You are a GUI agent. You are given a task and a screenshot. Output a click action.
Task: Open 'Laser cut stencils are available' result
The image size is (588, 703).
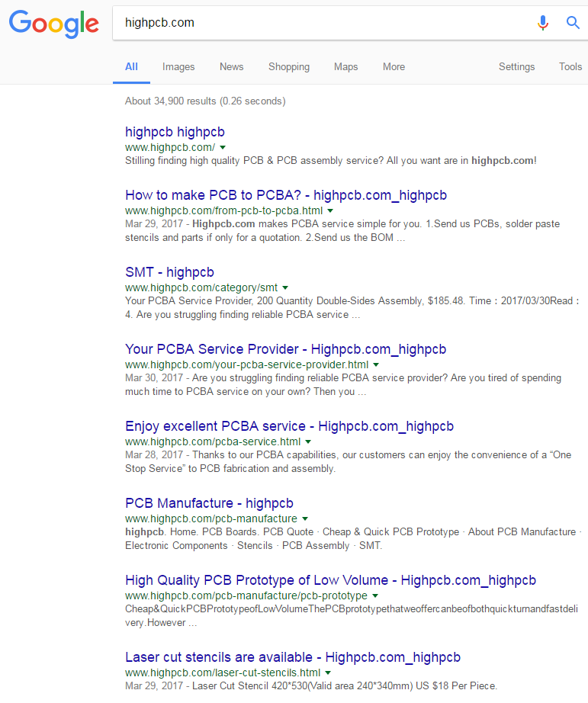click(x=293, y=657)
